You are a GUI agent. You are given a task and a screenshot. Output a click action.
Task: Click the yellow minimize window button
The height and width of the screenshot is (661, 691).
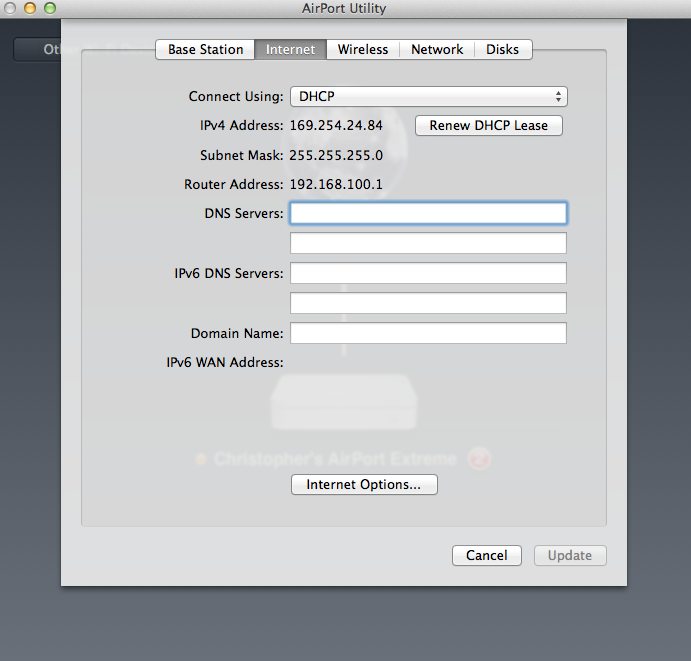point(30,8)
